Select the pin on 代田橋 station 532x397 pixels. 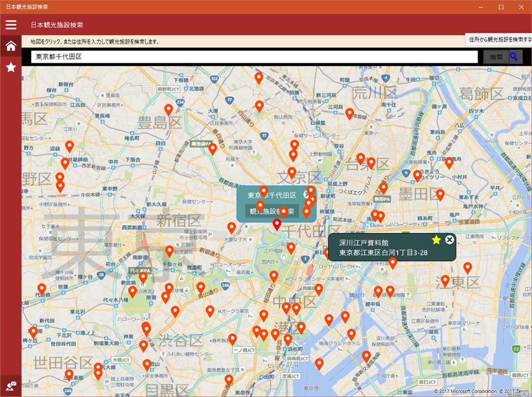point(42,290)
